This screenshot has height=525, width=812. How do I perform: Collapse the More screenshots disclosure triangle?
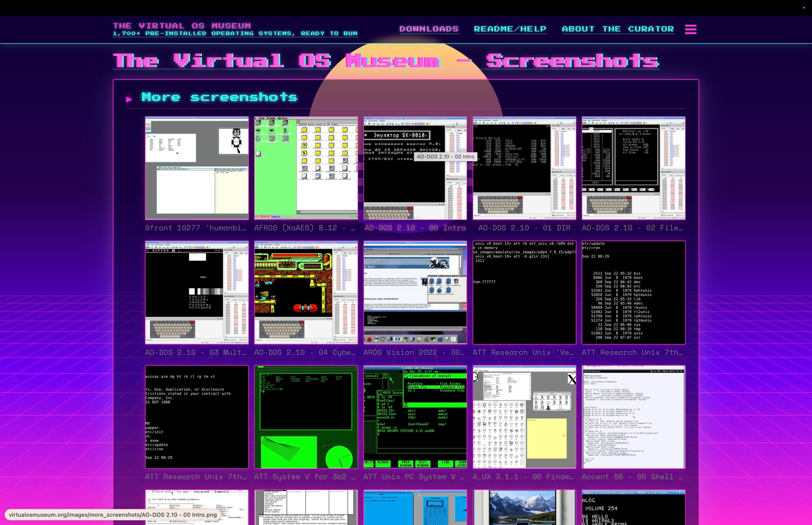click(129, 99)
